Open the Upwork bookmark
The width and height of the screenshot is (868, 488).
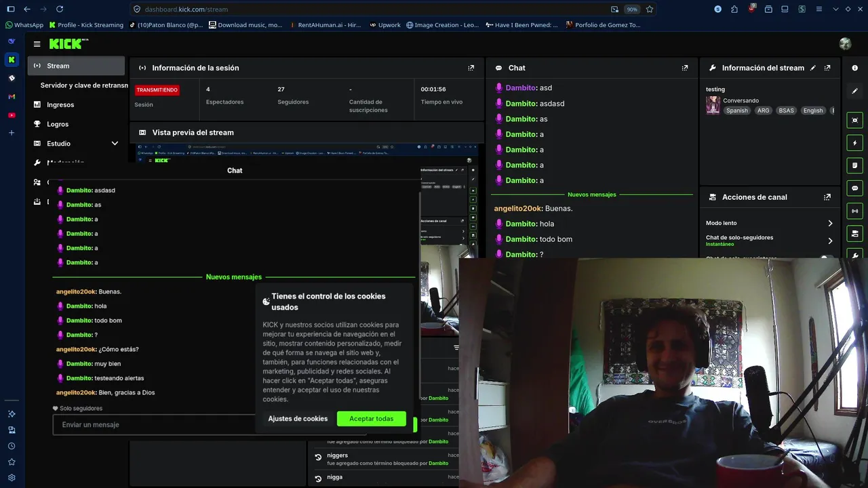(x=385, y=25)
